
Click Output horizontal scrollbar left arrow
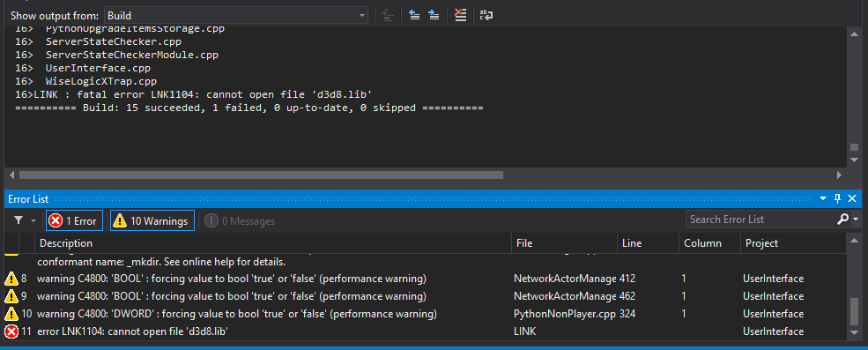[x=11, y=175]
